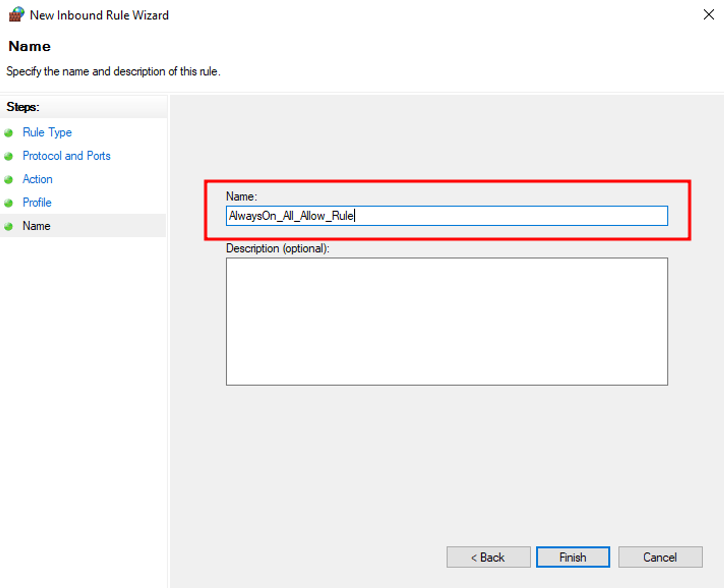The image size is (724, 588).
Task: Click the green bullet beside Rule Type
Action: 9,133
